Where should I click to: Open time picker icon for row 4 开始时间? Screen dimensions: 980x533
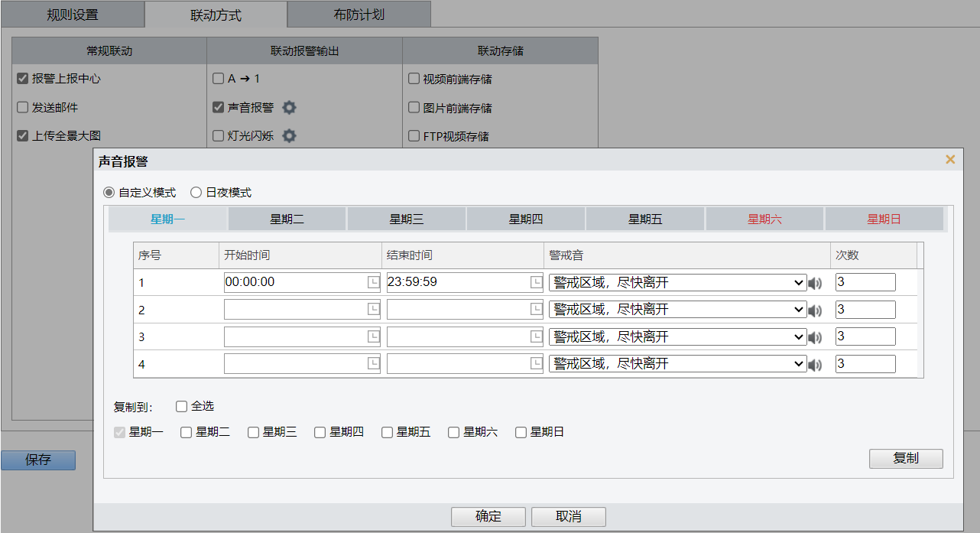pos(373,364)
